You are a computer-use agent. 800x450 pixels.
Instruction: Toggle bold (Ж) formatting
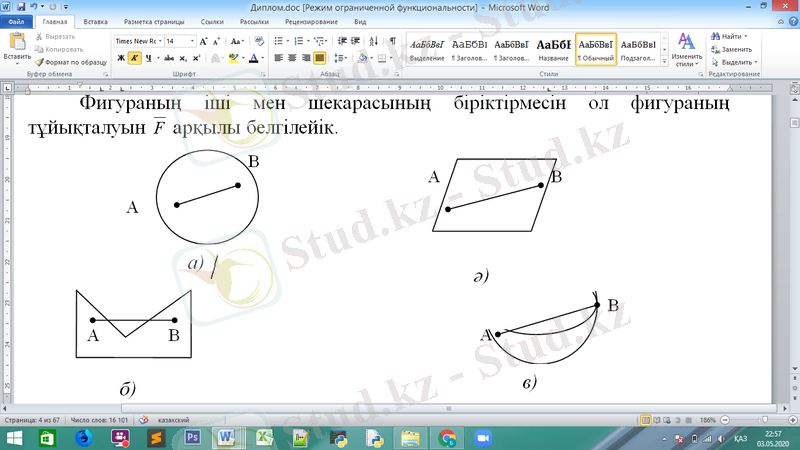121,58
